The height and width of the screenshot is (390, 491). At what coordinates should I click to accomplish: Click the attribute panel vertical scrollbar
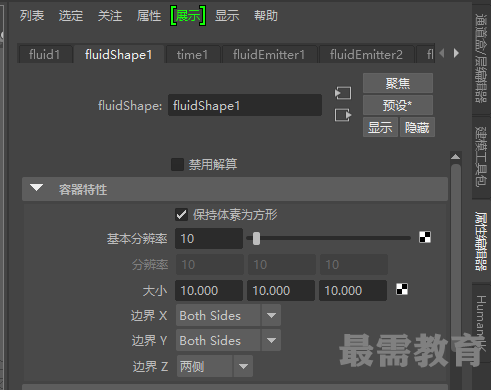pyautogui.click(x=456, y=257)
